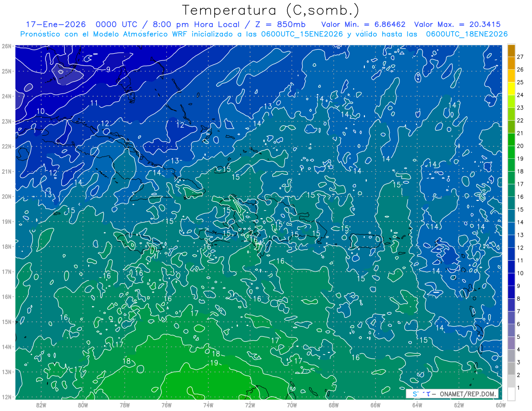This screenshot has height=411, width=532.
Task: Click the '4' label on the color scale
Action: click(x=519, y=349)
